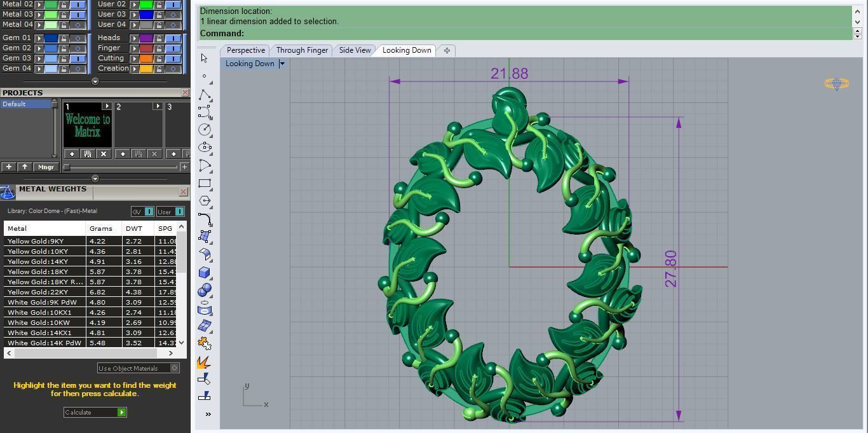868x433 pixels.
Task: Open project slot 2 arrow menu
Action: coord(158,106)
